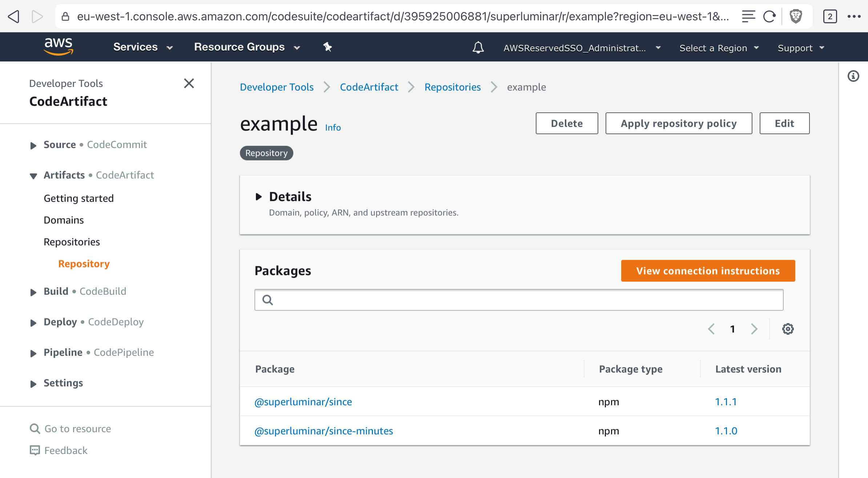Open the notifications bell icon
This screenshot has height=478, width=868.
pyautogui.click(x=478, y=47)
